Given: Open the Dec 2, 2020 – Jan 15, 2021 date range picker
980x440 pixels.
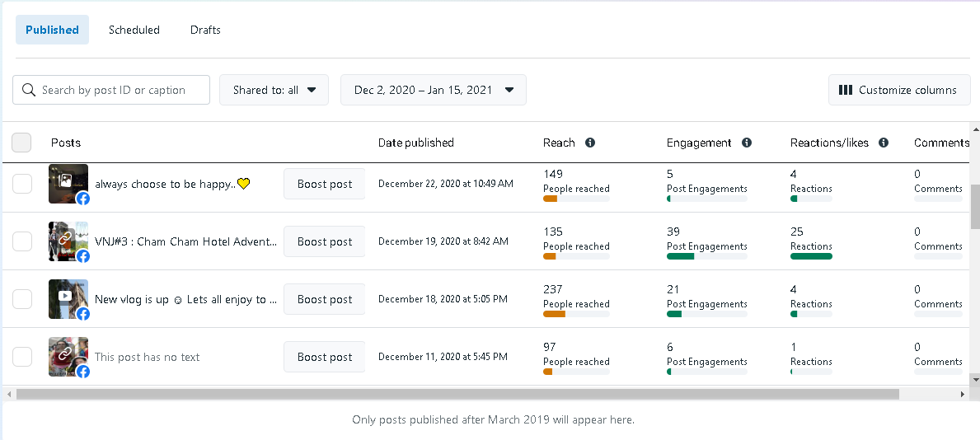Looking at the screenshot, I should [x=434, y=90].
